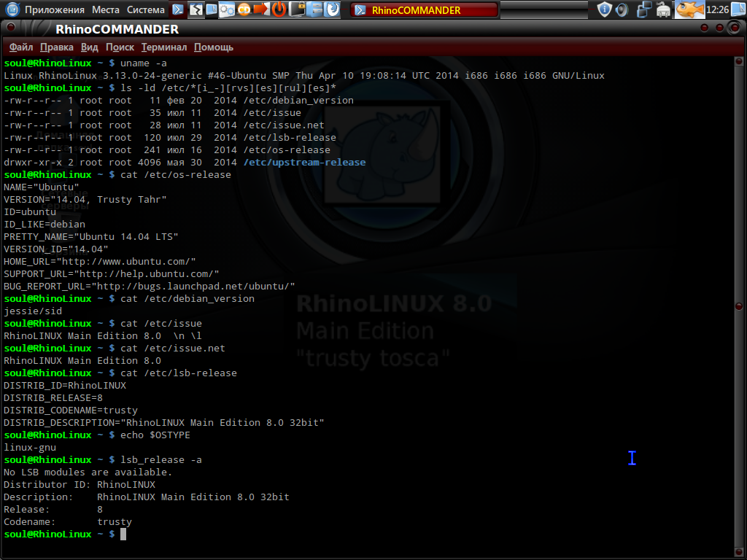The height and width of the screenshot is (560, 747).
Task: Open the Правка menu
Action: pyautogui.click(x=56, y=47)
